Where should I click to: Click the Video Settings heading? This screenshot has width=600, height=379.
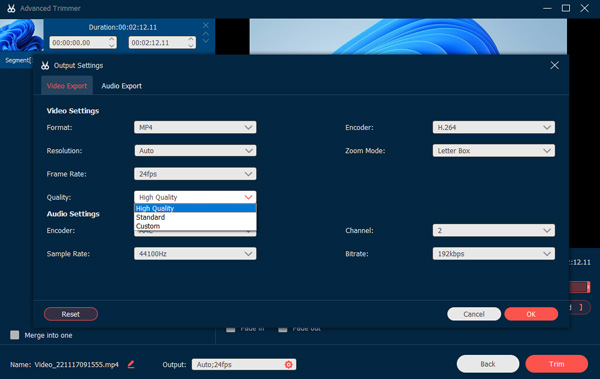pos(73,111)
